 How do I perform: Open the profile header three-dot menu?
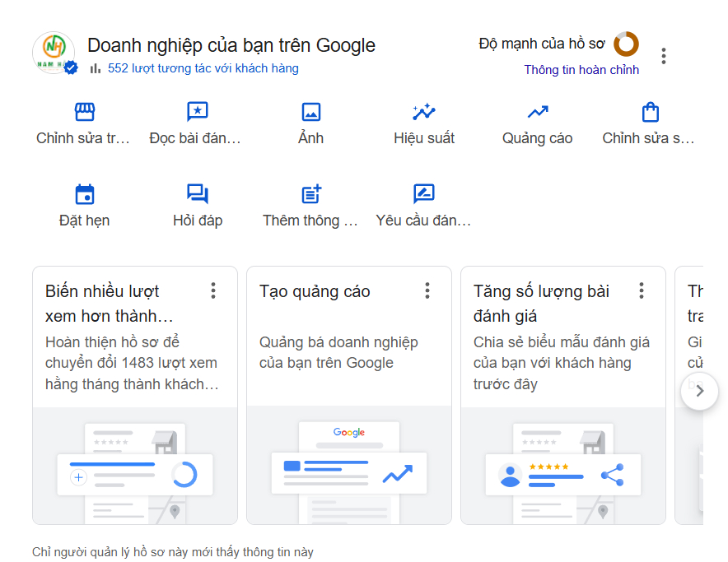[664, 56]
